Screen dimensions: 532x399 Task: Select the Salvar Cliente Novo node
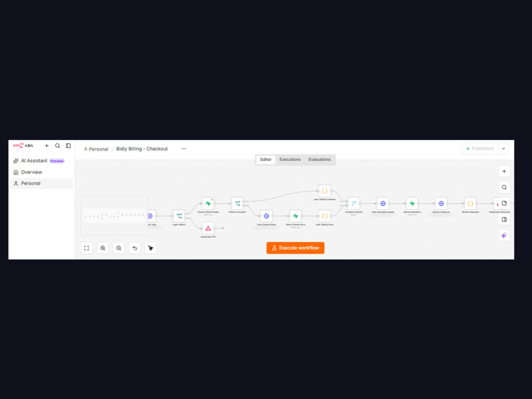295,216
